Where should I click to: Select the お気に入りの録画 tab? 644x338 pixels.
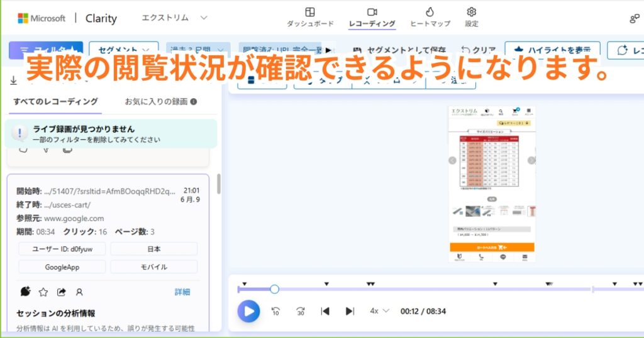click(156, 101)
